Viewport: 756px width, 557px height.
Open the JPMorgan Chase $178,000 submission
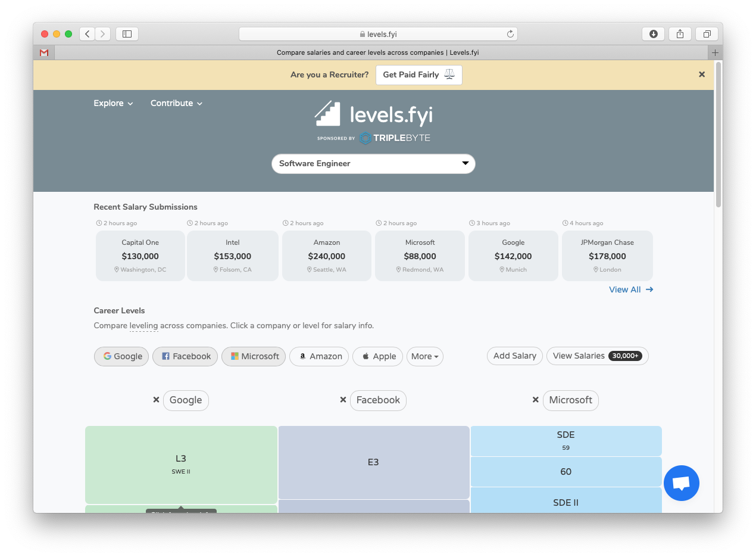tap(607, 256)
